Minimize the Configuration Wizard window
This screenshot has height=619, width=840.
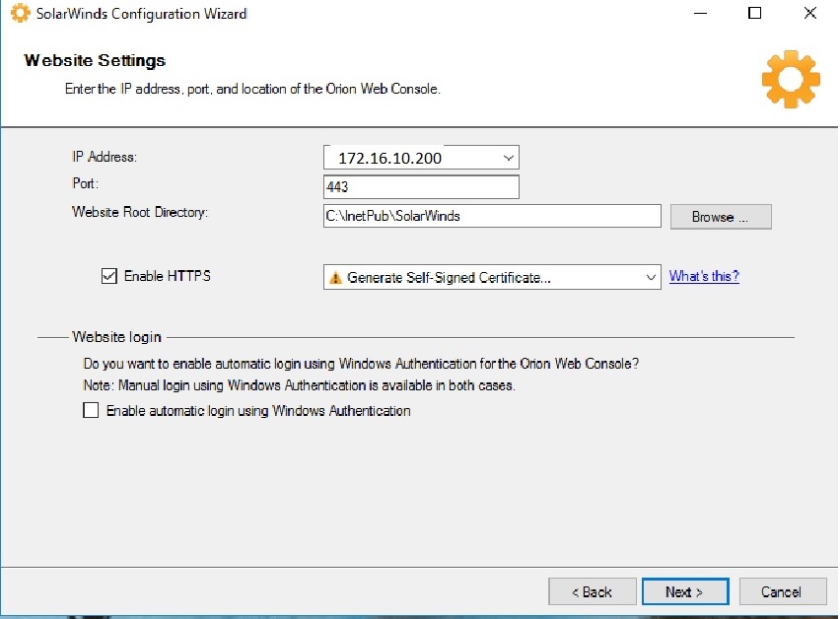click(x=700, y=13)
